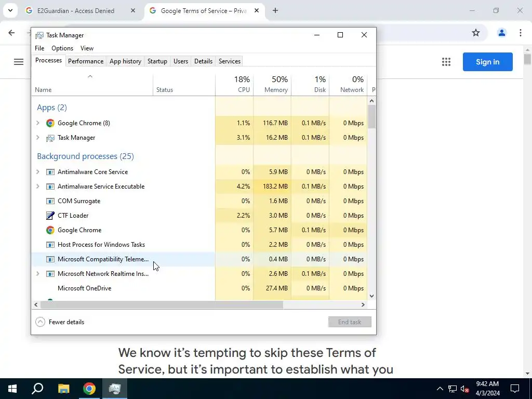Click the Chrome taskbar icon
Screen dimensions: 532x399
click(x=89, y=389)
